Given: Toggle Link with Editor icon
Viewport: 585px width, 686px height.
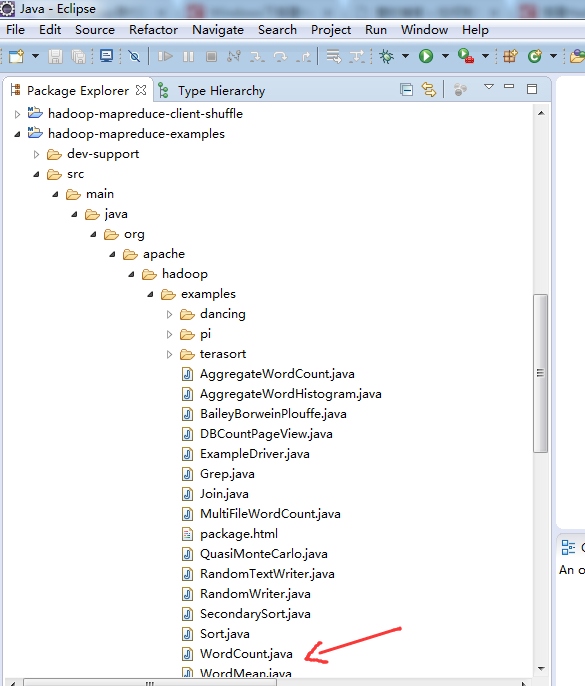Looking at the screenshot, I should point(429,90).
